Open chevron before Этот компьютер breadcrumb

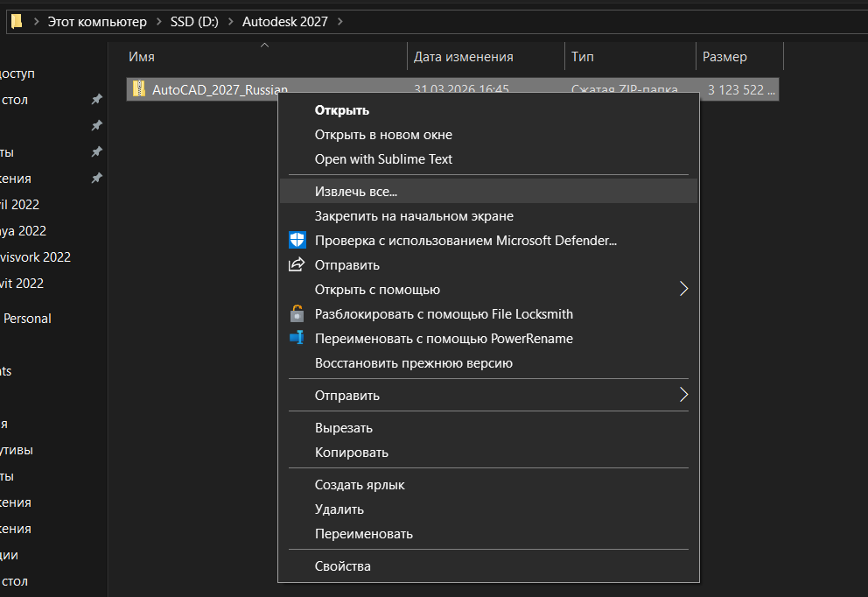click(x=36, y=22)
